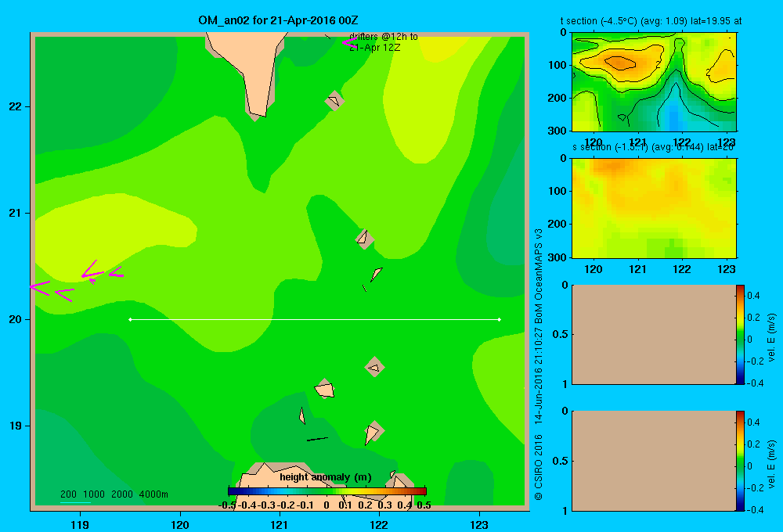Click longitude label 121 below the main map
Viewport: 783px width, 532px height.
point(280,524)
